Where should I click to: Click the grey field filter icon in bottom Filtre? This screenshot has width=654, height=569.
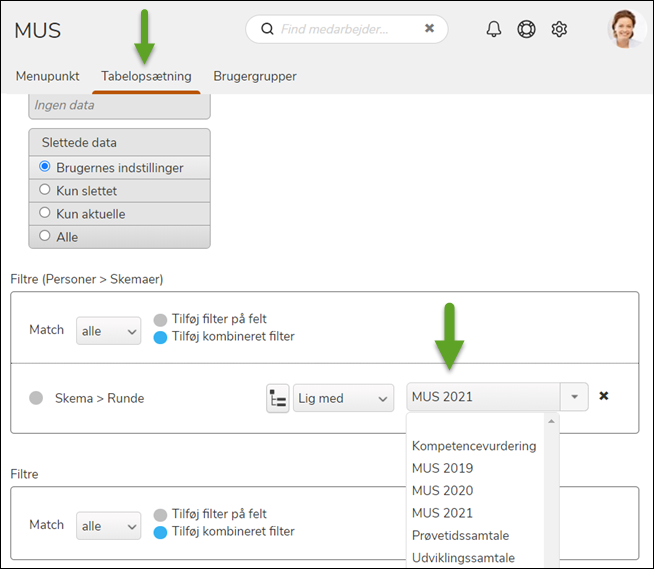click(x=161, y=515)
